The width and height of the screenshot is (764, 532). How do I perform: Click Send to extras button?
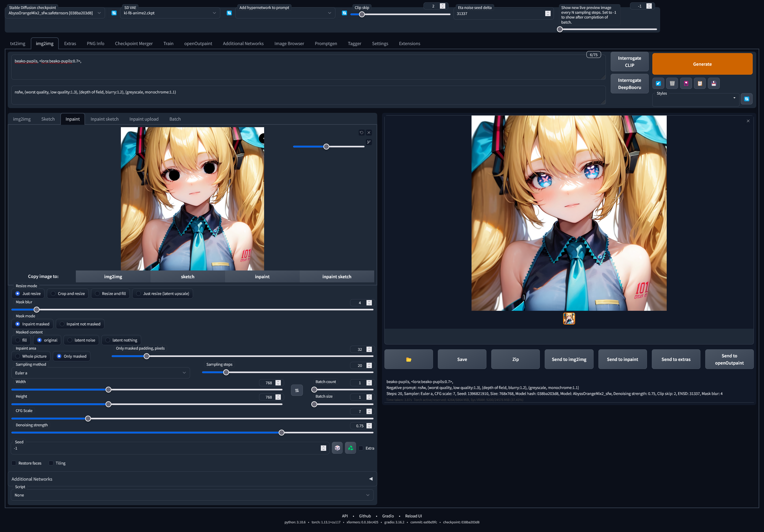click(x=676, y=359)
